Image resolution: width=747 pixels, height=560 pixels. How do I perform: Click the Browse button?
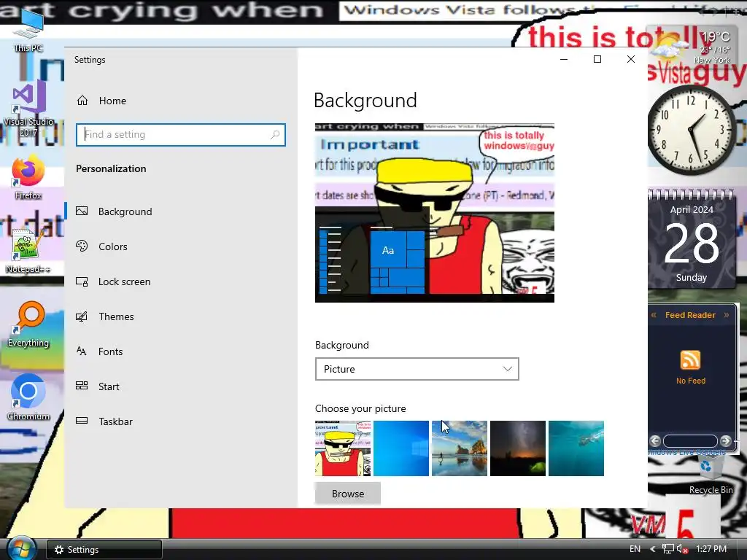click(x=348, y=494)
